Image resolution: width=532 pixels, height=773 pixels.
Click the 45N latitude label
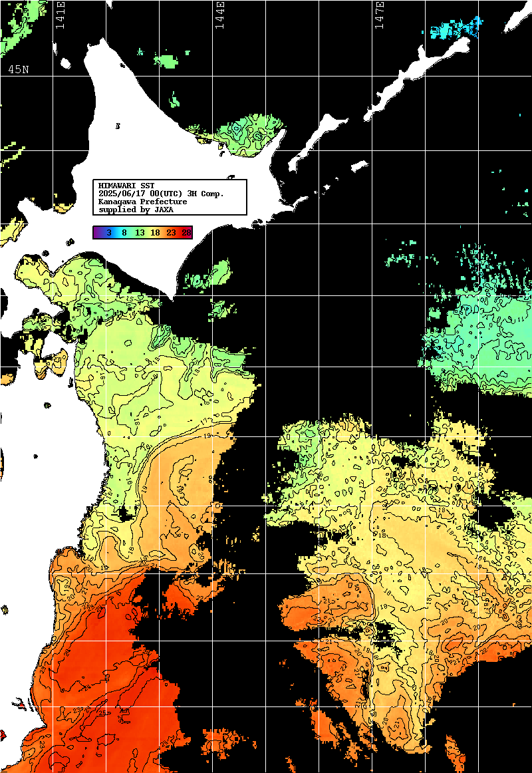(18, 69)
